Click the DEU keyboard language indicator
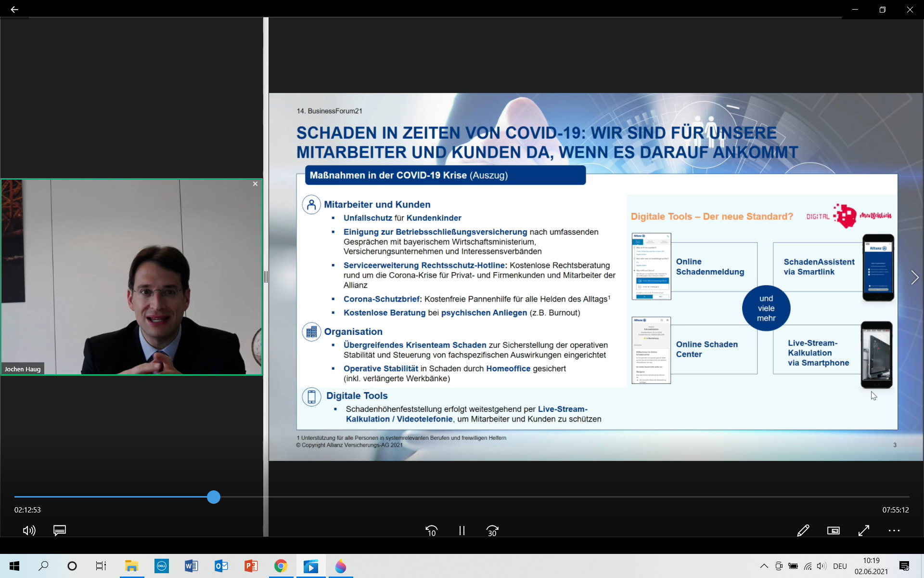Viewport: 924px width, 578px height. [x=840, y=566]
